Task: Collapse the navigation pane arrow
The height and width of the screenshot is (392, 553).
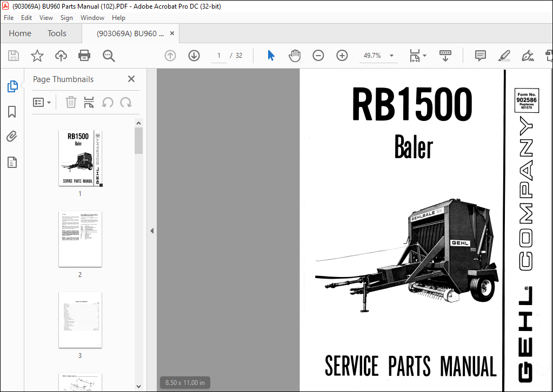Action: click(152, 231)
